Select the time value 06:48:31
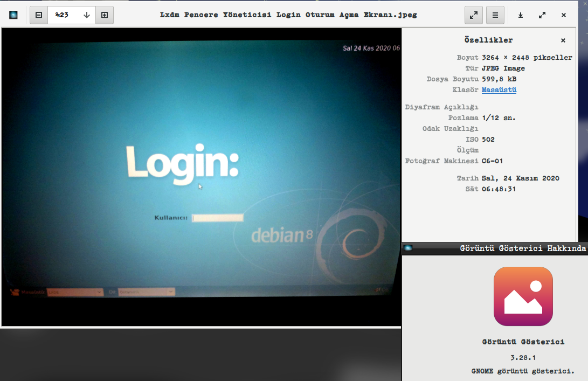The height and width of the screenshot is (381, 588). click(499, 189)
